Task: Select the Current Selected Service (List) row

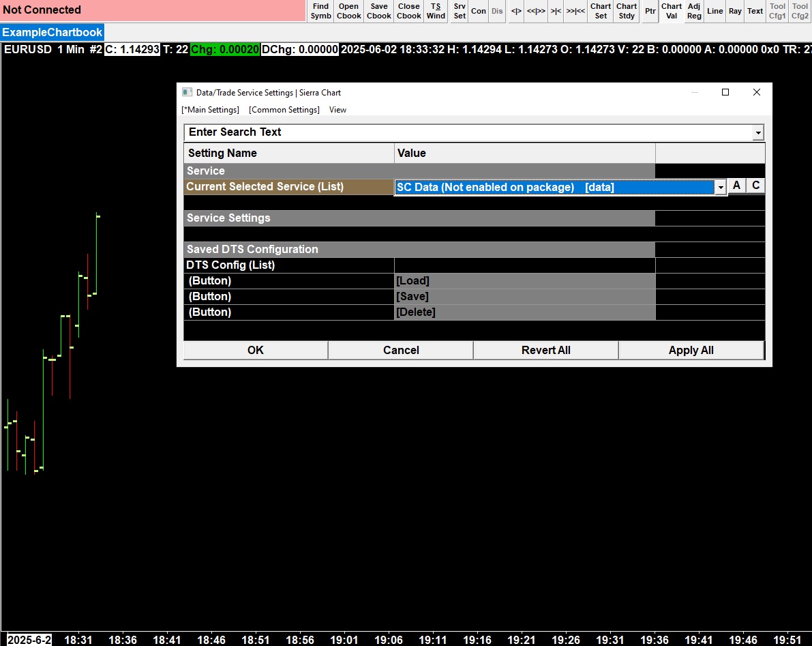Action: pyautogui.click(x=289, y=187)
